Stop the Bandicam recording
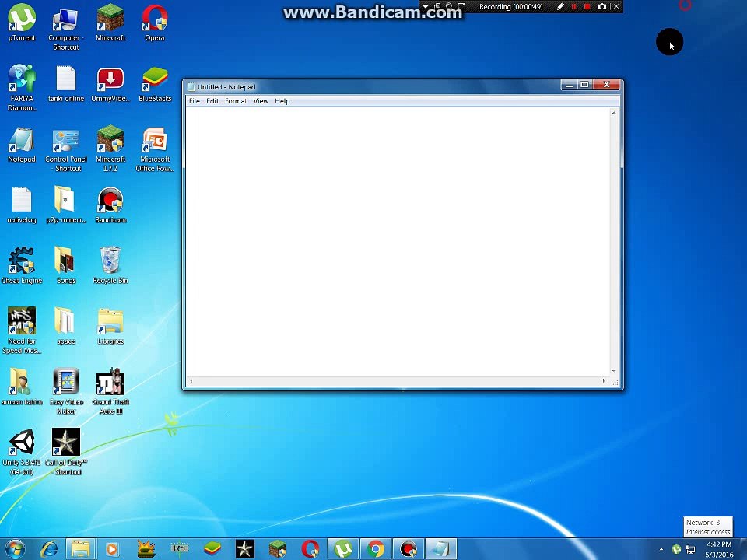 [x=587, y=7]
